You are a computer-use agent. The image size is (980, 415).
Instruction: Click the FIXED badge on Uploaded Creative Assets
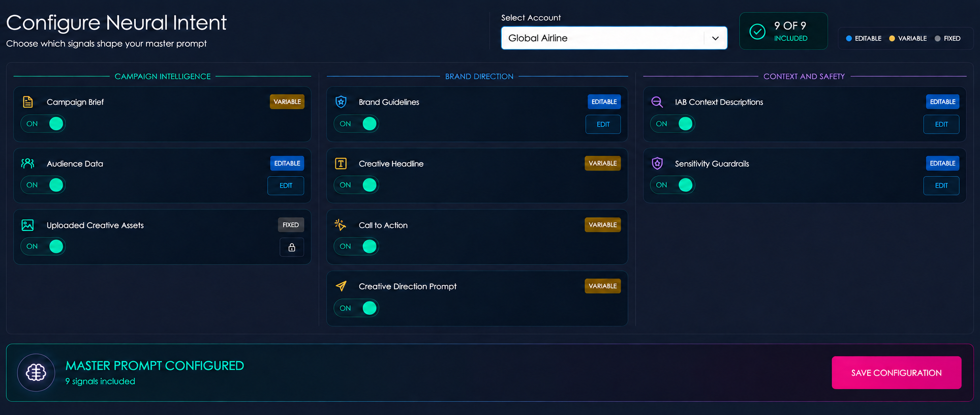pyautogui.click(x=291, y=225)
